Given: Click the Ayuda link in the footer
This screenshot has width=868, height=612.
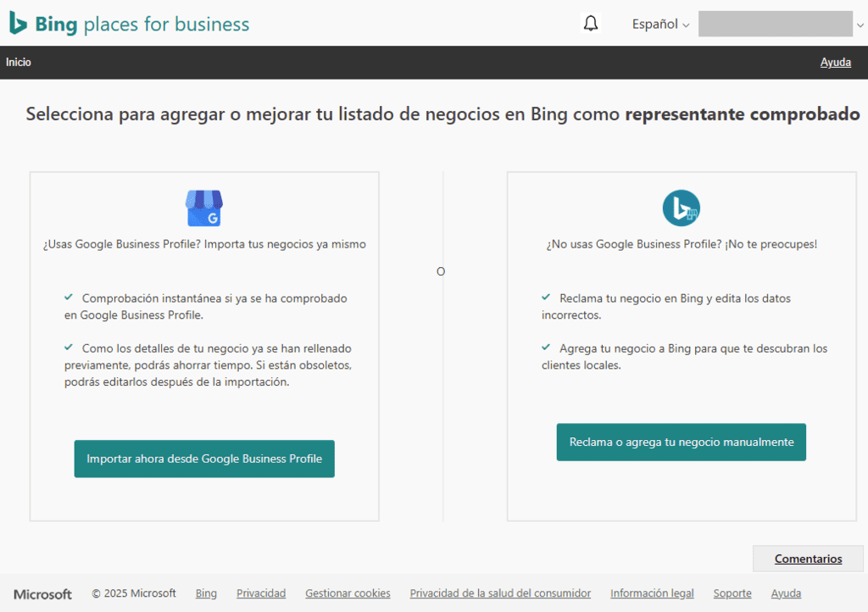Looking at the screenshot, I should click(786, 593).
